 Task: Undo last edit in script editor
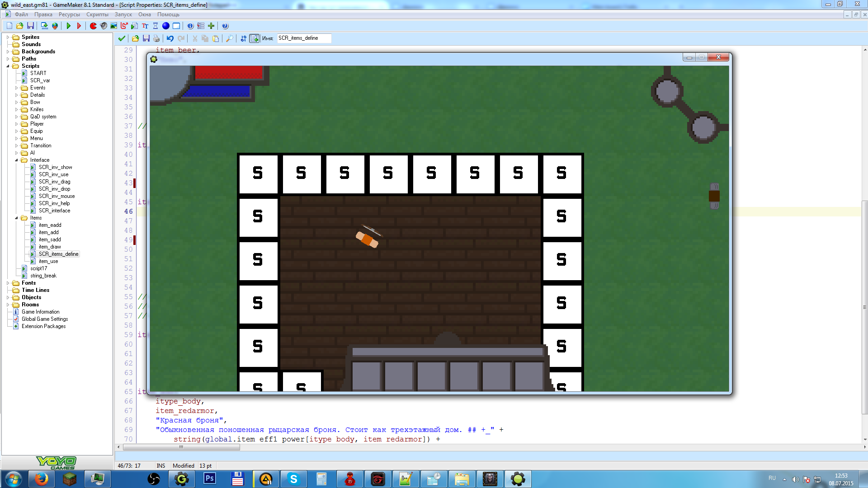[170, 38]
